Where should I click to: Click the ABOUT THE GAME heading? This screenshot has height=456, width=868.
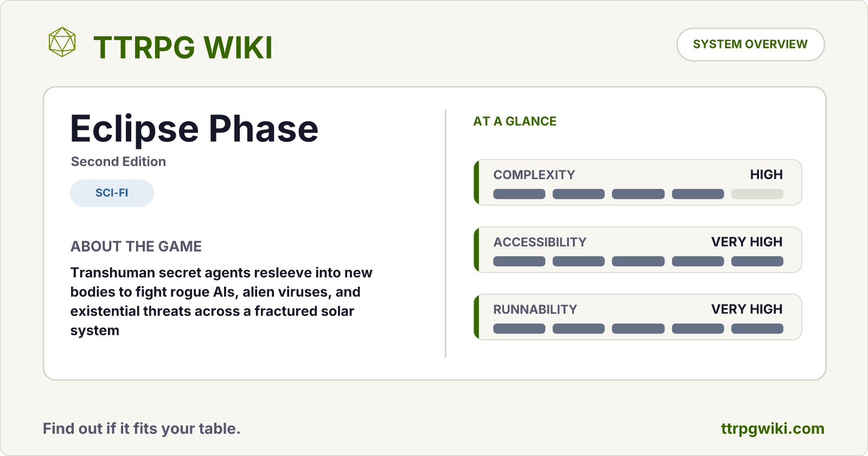(136, 246)
